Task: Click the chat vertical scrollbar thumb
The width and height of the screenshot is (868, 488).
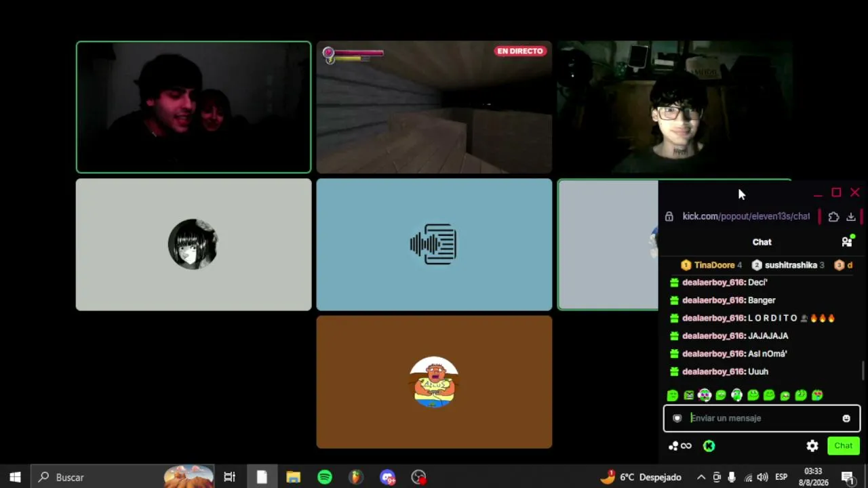Action: tap(863, 371)
